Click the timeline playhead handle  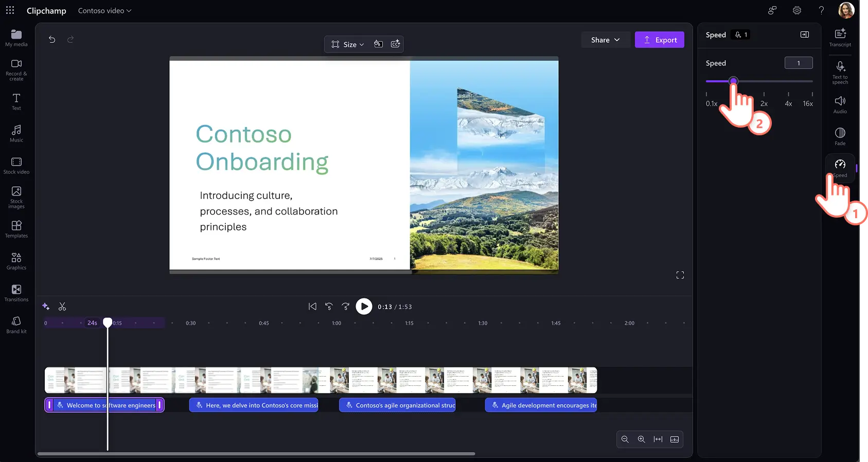(x=108, y=322)
